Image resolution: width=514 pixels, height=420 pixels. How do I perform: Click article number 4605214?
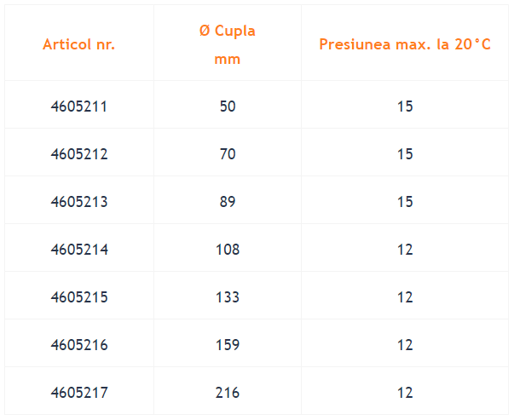(79, 250)
